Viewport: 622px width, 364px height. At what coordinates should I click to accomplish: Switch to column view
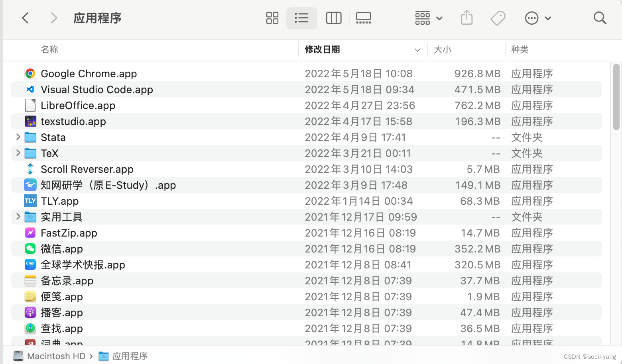(334, 18)
